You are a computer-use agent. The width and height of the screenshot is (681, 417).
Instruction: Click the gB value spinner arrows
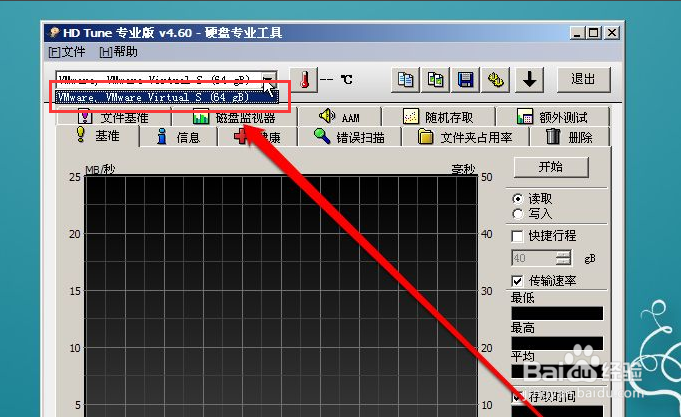click(564, 258)
